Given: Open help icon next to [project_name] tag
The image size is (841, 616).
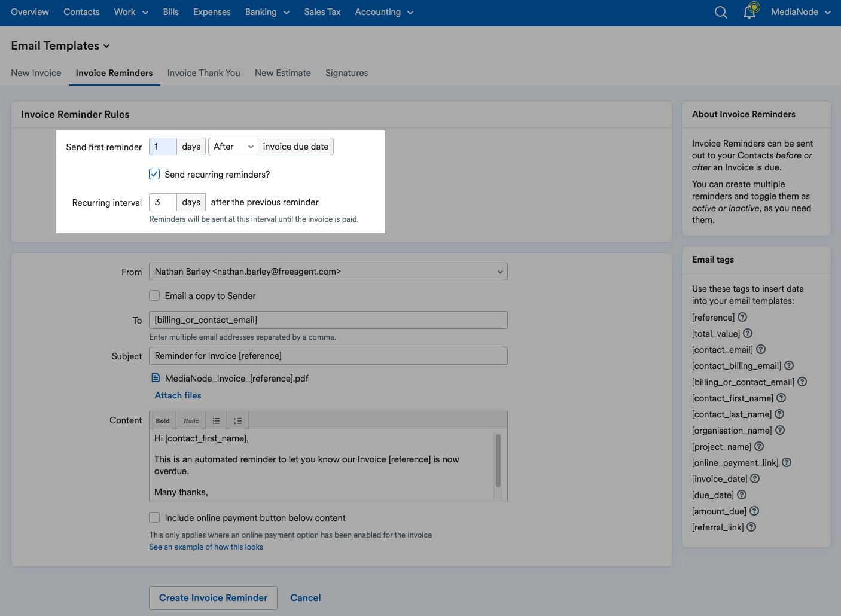Looking at the screenshot, I should pyautogui.click(x=759, y=446).
